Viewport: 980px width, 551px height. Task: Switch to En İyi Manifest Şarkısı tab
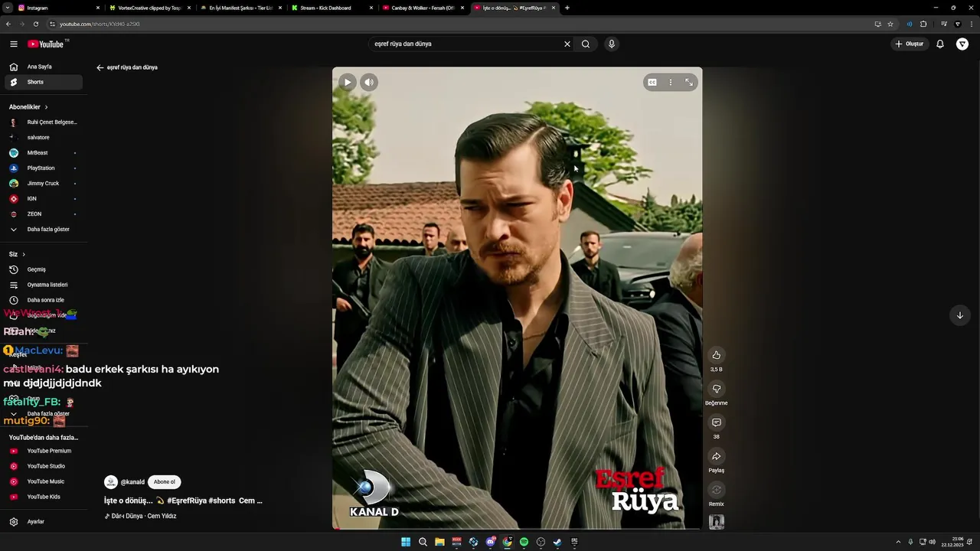tap(240, 8)
